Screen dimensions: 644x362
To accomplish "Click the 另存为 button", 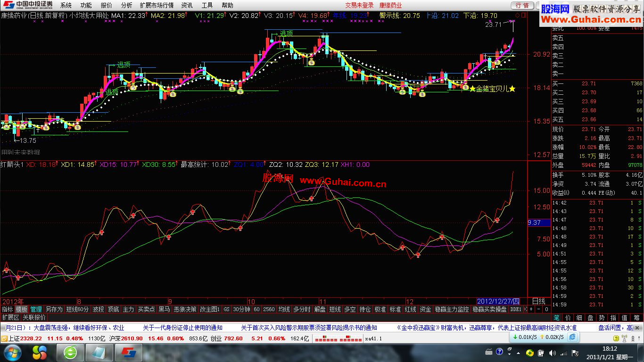I will pyautogui.click(x=54, y=309).
